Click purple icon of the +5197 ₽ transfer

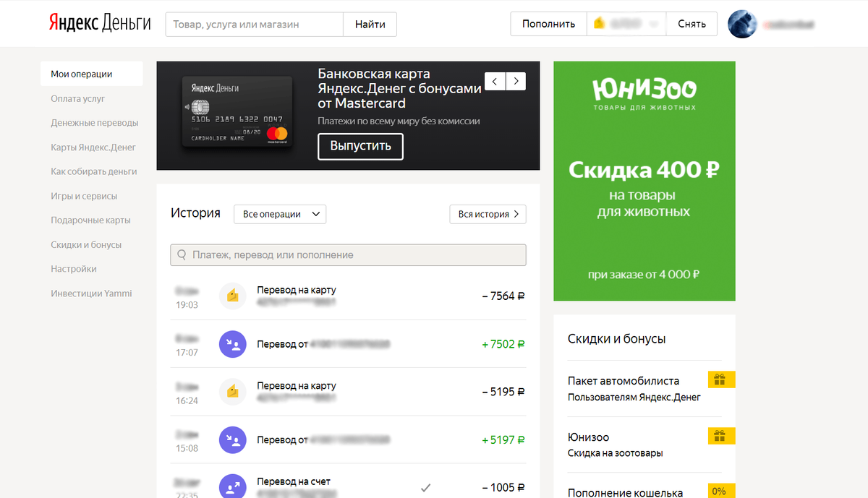pyautogui.click(x=233, y=439)
